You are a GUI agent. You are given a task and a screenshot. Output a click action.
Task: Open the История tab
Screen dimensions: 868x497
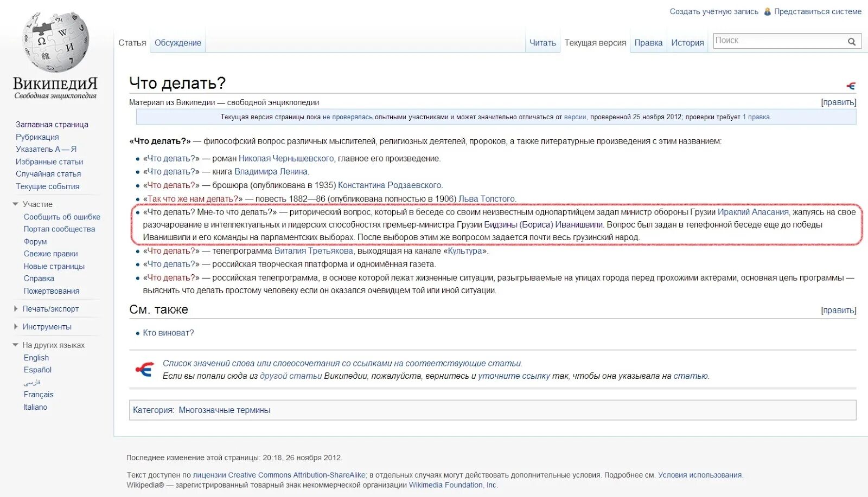[x=687, y=42]
